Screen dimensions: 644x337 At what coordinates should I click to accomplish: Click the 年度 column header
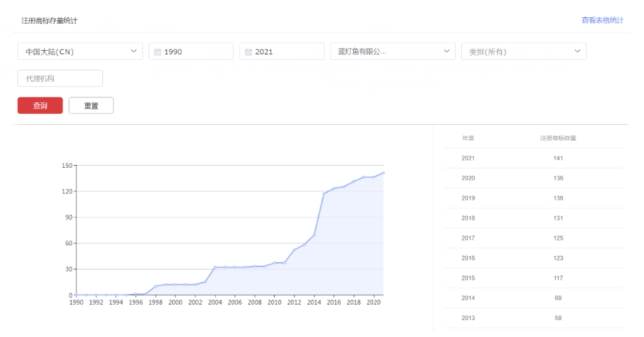tap(468, 138)
